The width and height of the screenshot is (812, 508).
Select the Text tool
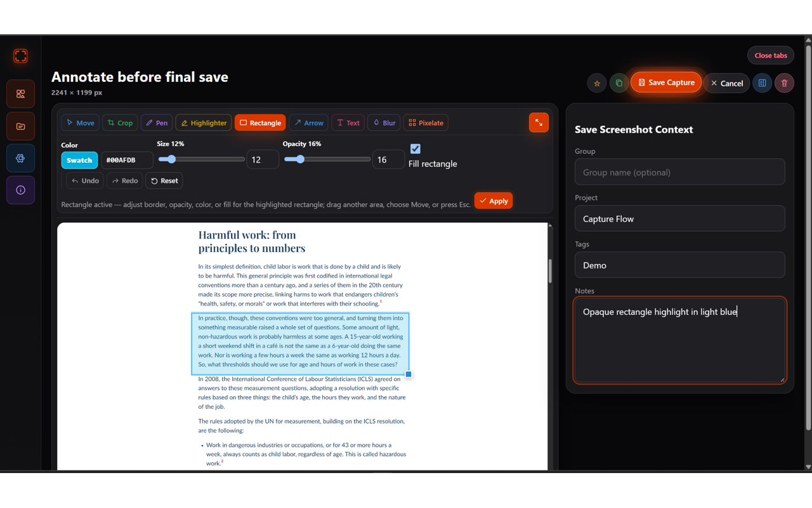[x=348, y=123]
